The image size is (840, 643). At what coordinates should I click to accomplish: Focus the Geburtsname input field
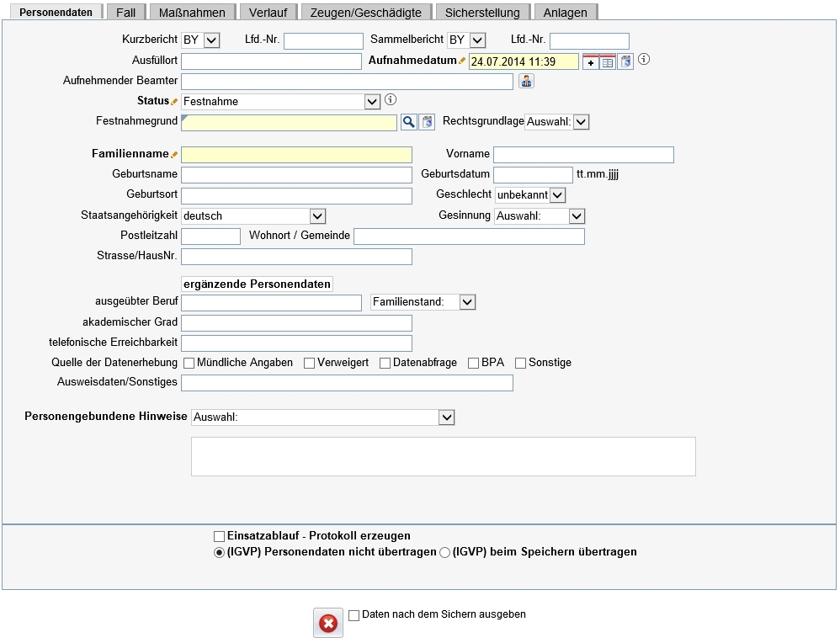[297, 175]
